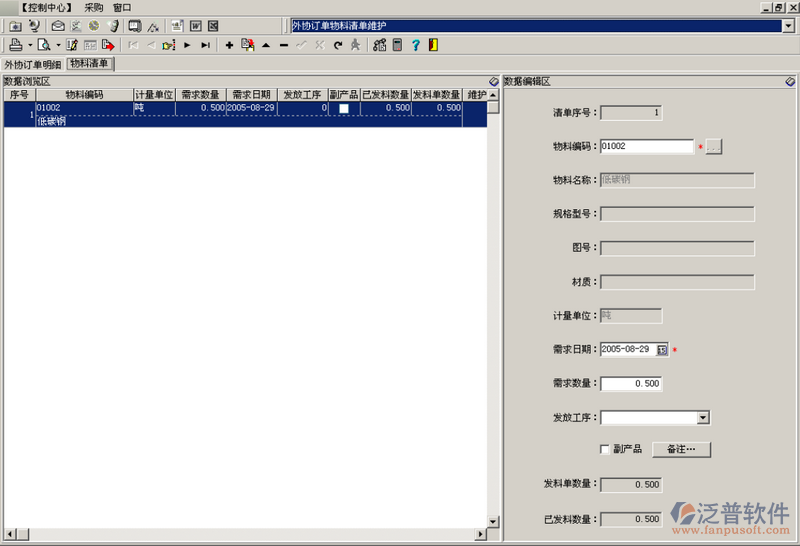Open the 需求日期 calendar picker
The height and width of the screenshot is (546, 800).
point(662,350)
